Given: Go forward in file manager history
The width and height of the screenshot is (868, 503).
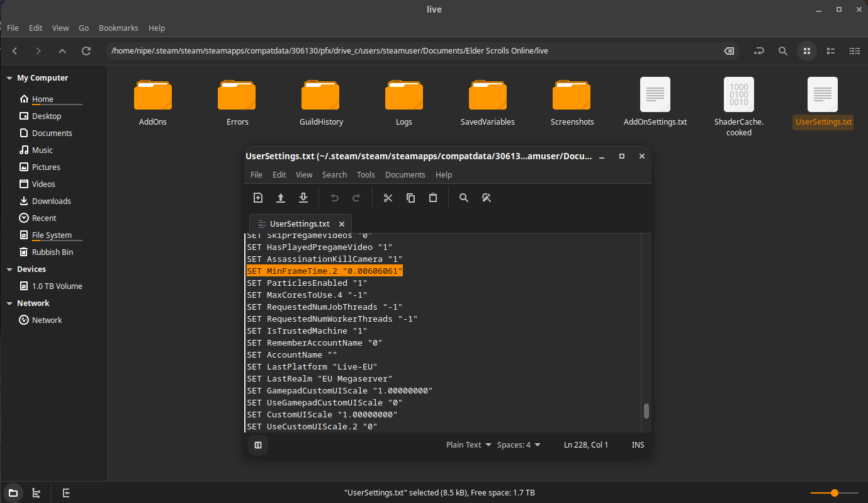Looking at the screenshot, I should pyautogui.click(x=38, y=51).
